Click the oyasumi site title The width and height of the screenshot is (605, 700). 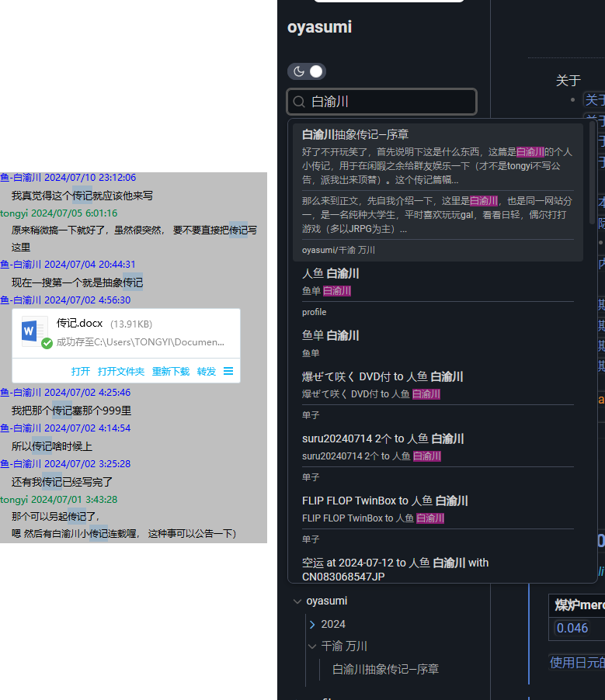[319, 27]
